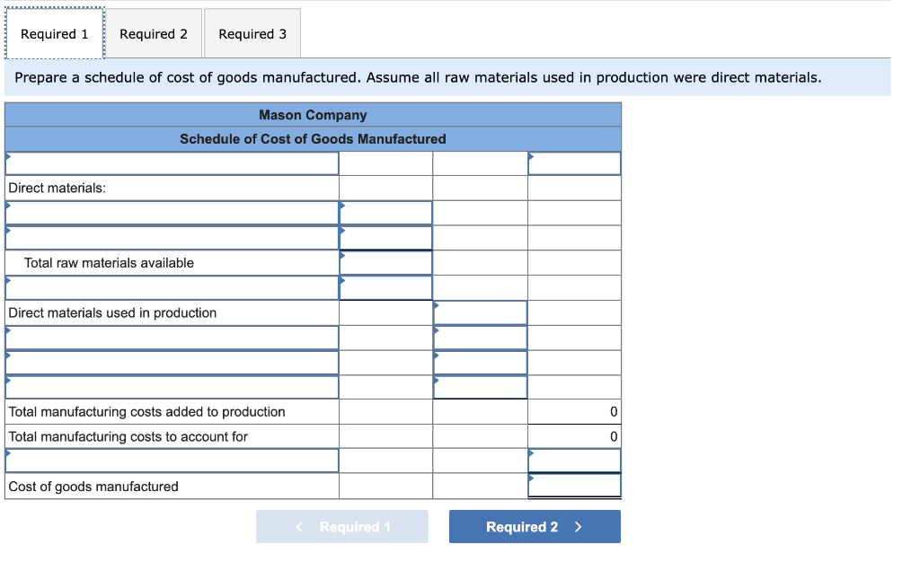Click the Direct materials used in production label
This screenshot has height=588, width=920.
pos(112,313)
